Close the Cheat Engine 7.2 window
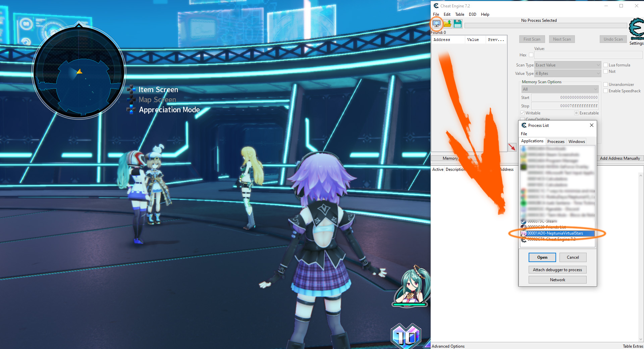Image resolution: width=644 pixels, height=349 pixels. [x=636, y=6]
